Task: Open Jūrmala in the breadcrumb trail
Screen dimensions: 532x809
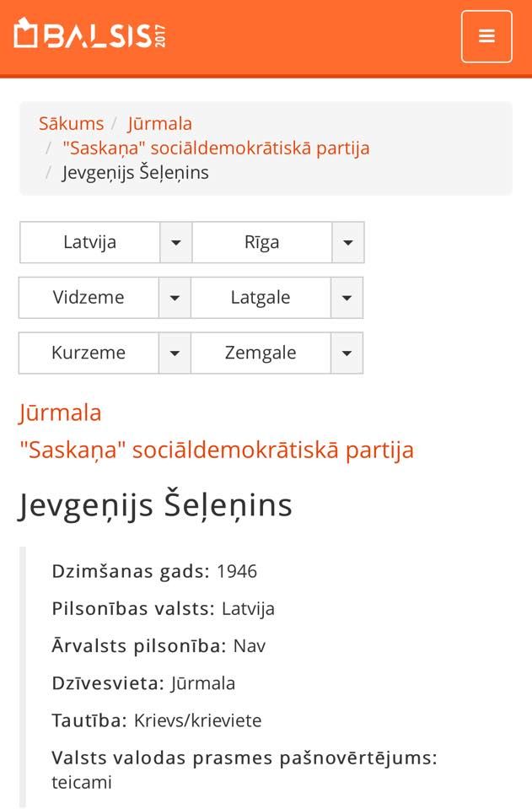Action: [x=159, y=123]
